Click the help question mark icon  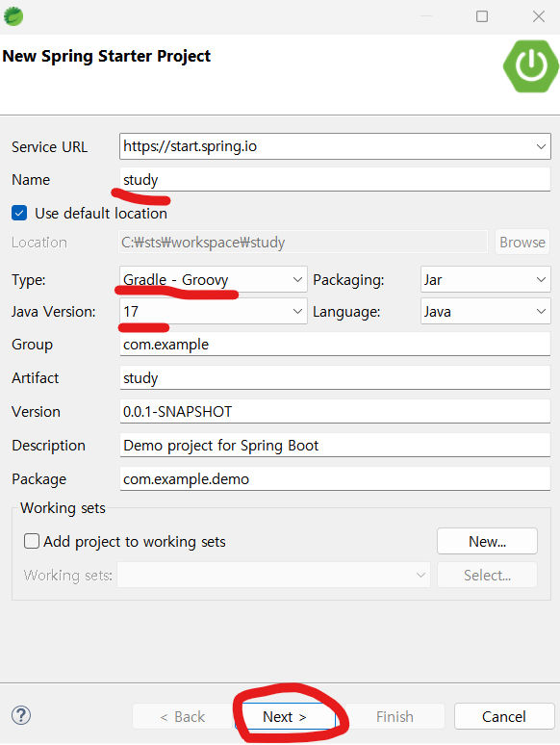click(x=21, y=715)
